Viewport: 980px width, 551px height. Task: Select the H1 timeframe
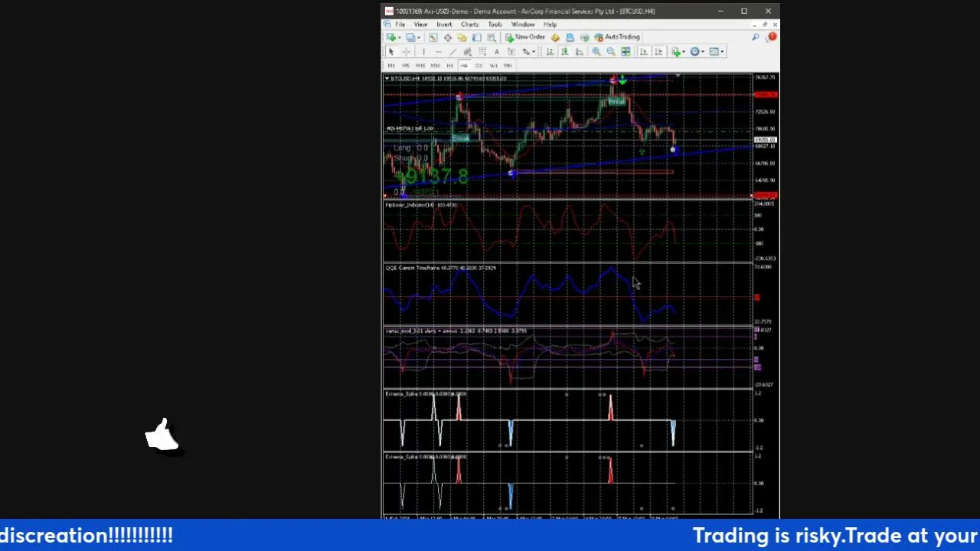(449, 66)
